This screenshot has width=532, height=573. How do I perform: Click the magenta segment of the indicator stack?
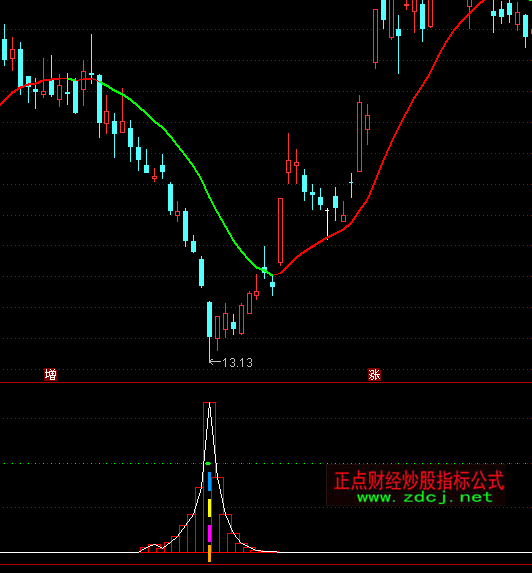[210, 534]
